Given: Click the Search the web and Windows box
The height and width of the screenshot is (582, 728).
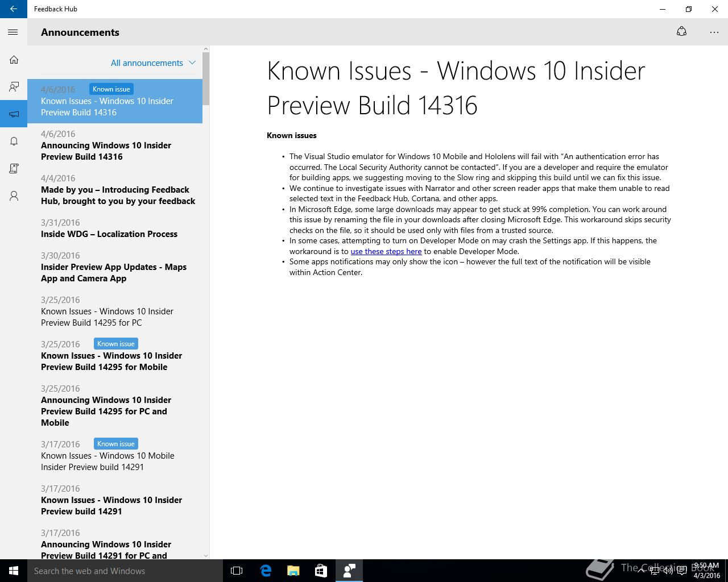Looking at the screenshot, I should click(x=125, y=571).
